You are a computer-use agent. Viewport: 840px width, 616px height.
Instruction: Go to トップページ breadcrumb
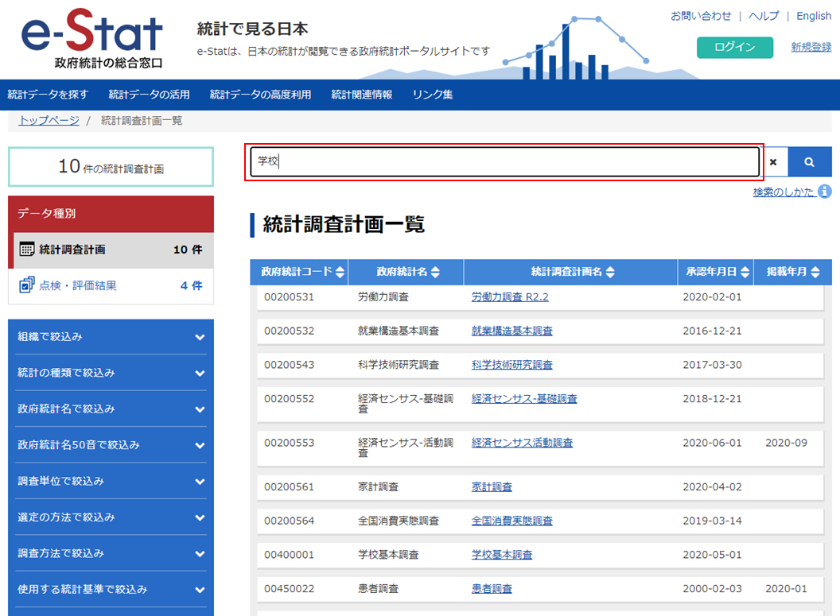[49, 120]
